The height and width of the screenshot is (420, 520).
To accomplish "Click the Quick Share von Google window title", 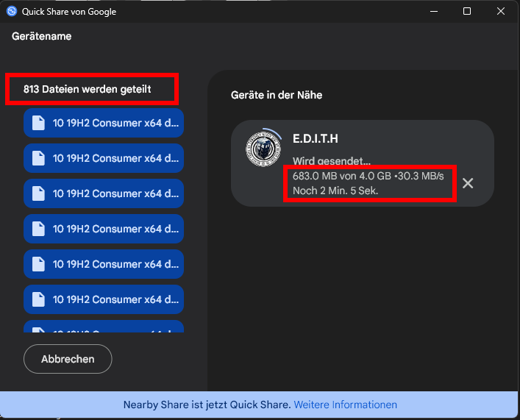I will pos(69,12).
